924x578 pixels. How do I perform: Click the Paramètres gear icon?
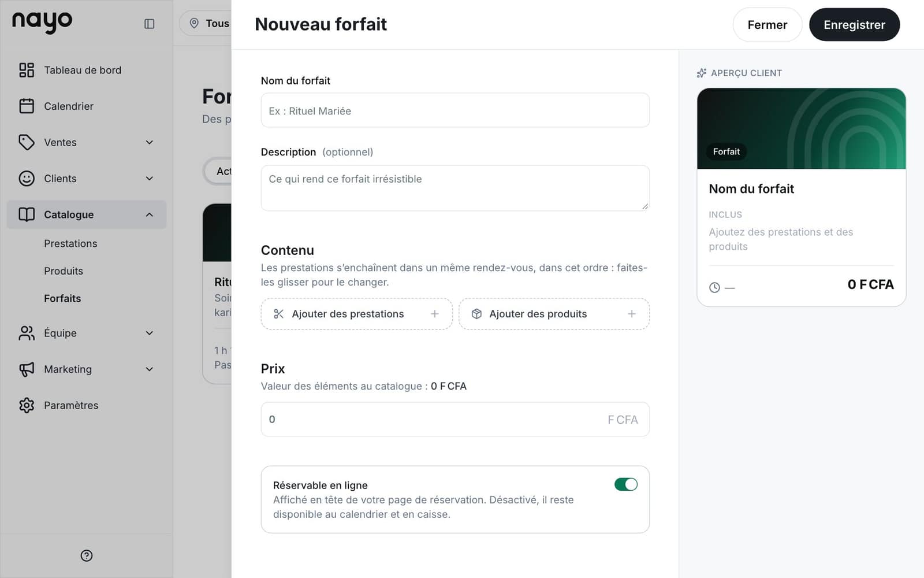27,405
